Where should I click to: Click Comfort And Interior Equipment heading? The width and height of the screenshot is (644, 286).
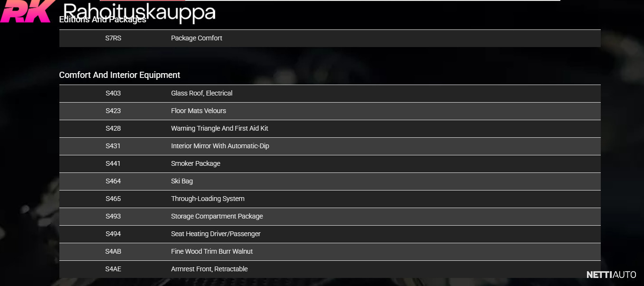(x=119, y=75)
